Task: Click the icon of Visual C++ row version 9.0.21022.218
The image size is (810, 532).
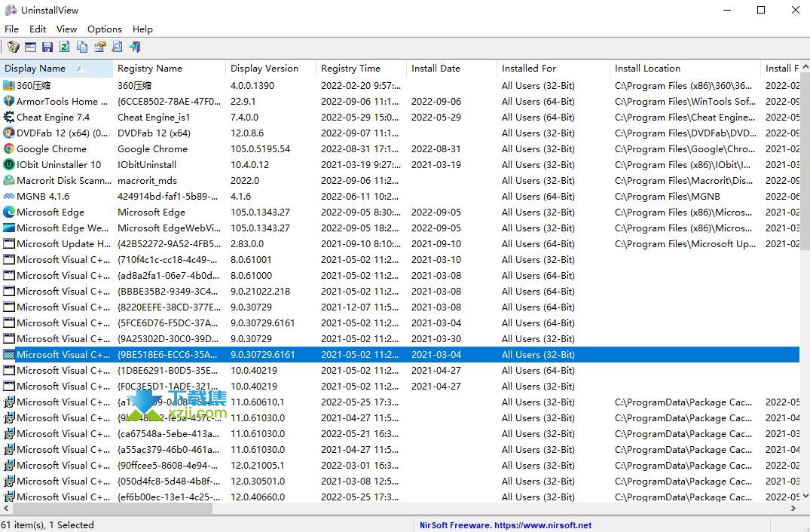Action: (x=9, y=292)
